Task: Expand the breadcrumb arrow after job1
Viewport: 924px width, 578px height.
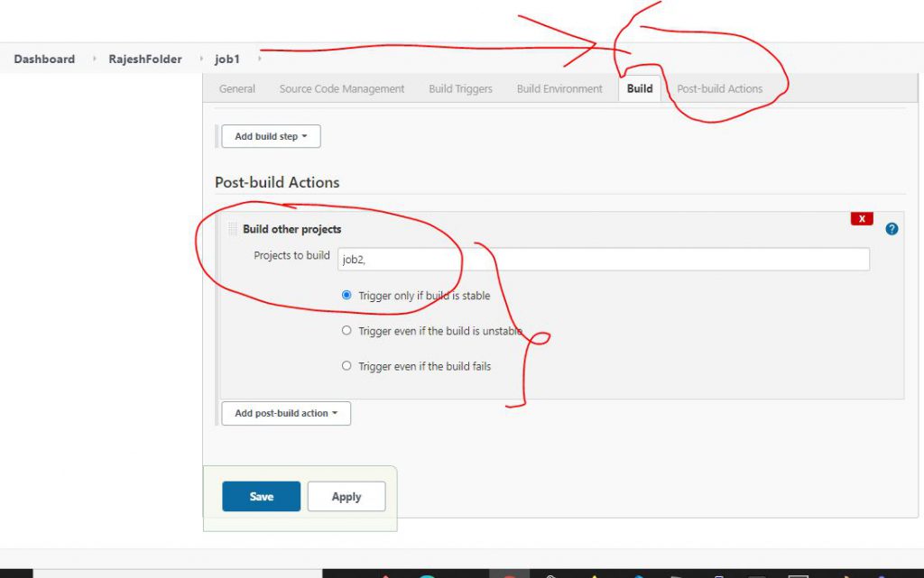Action: pos(259,60)
